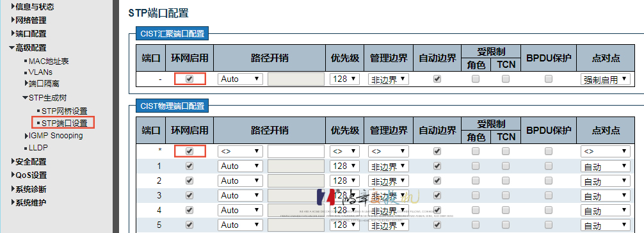
Task: Open the LLDP page
Action: click(x=38, y=147)
